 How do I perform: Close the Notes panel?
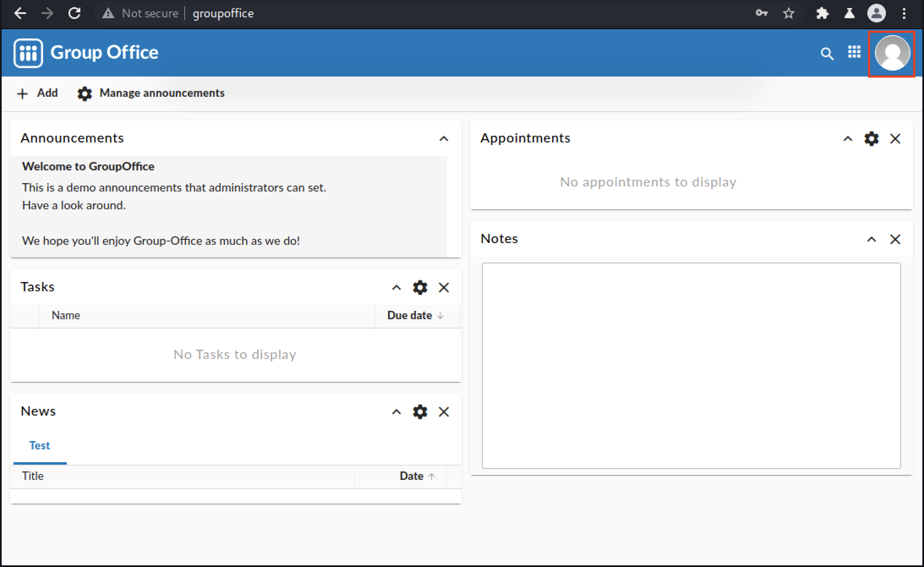point(895,239)
